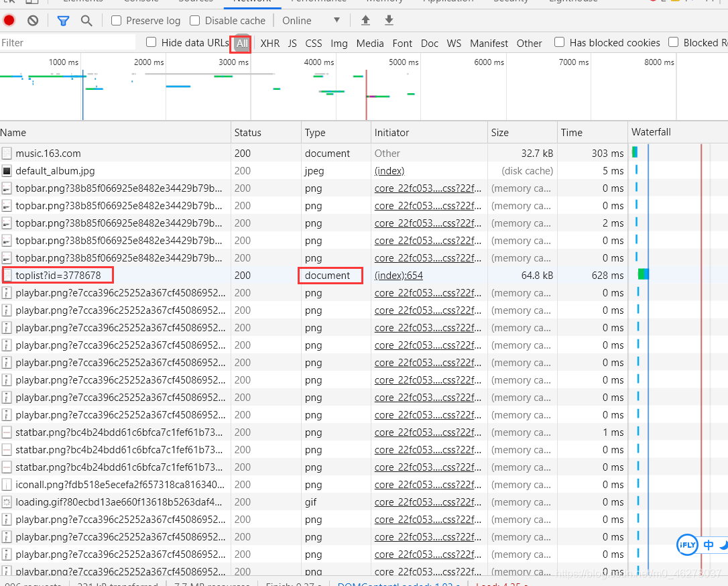Import HAR file using upload arrow
The image size is (728, 586).
(365, 20)
